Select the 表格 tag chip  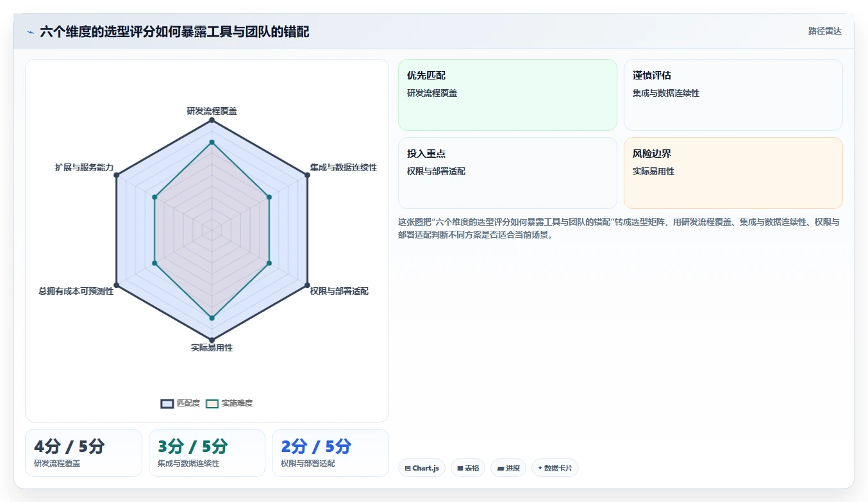pos(468,468)
